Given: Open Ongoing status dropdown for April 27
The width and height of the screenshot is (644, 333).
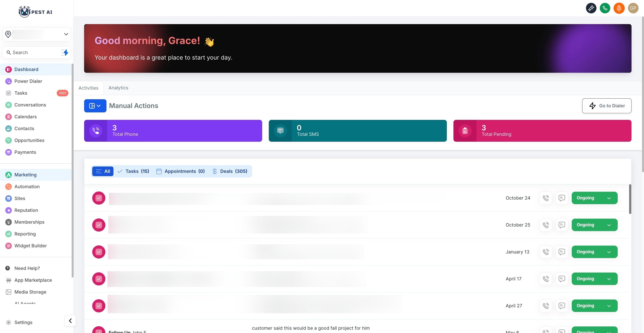Looking at the screenshot, I should pyautogui.click(x=594, y=306).
